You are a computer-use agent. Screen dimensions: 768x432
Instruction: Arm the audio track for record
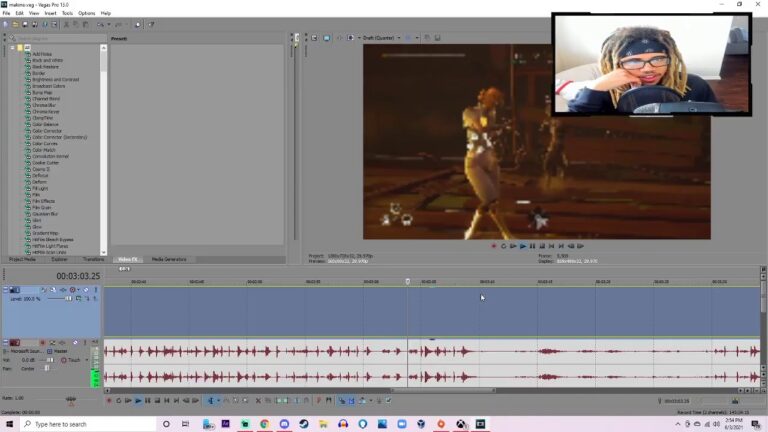pyautogui.click(x=41, y=343)
